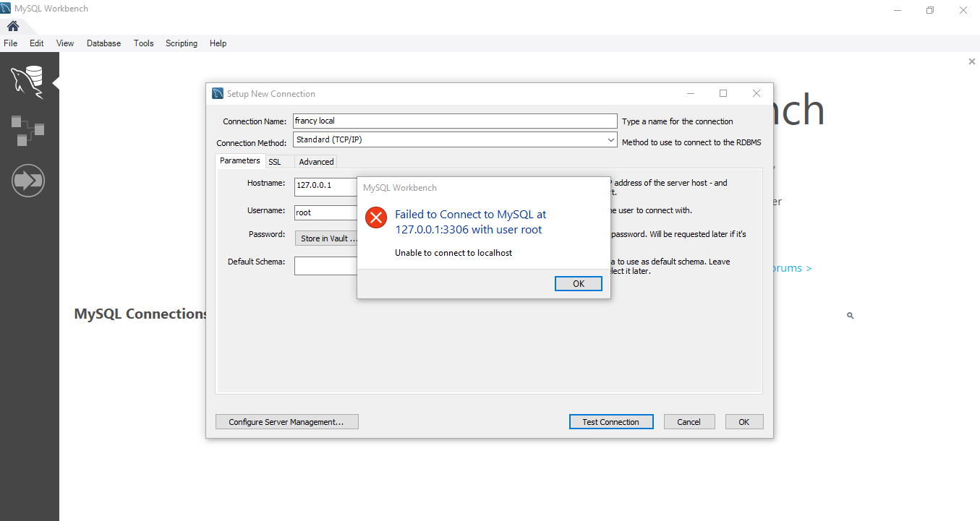Open the migration wizard sidebar icon

click(x=28, y=181)
